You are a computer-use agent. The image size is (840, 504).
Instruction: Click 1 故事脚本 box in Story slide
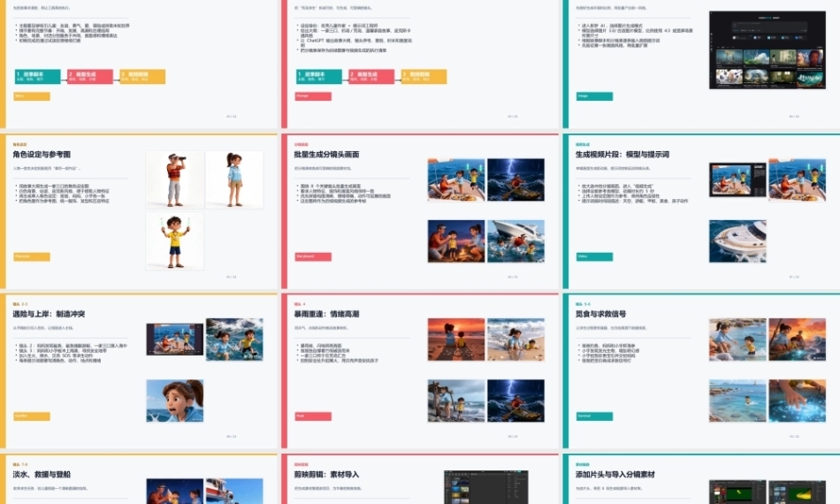pyautogui.click(x=37, y=77)
